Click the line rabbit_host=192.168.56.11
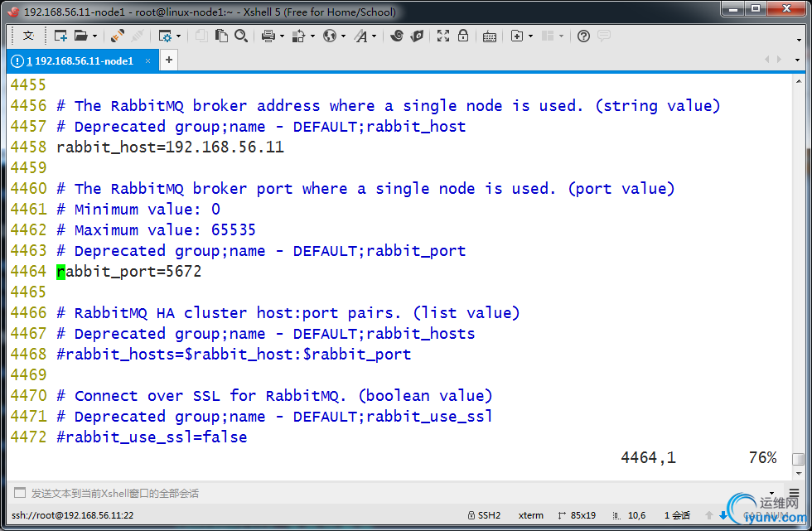 pos(170,147)
